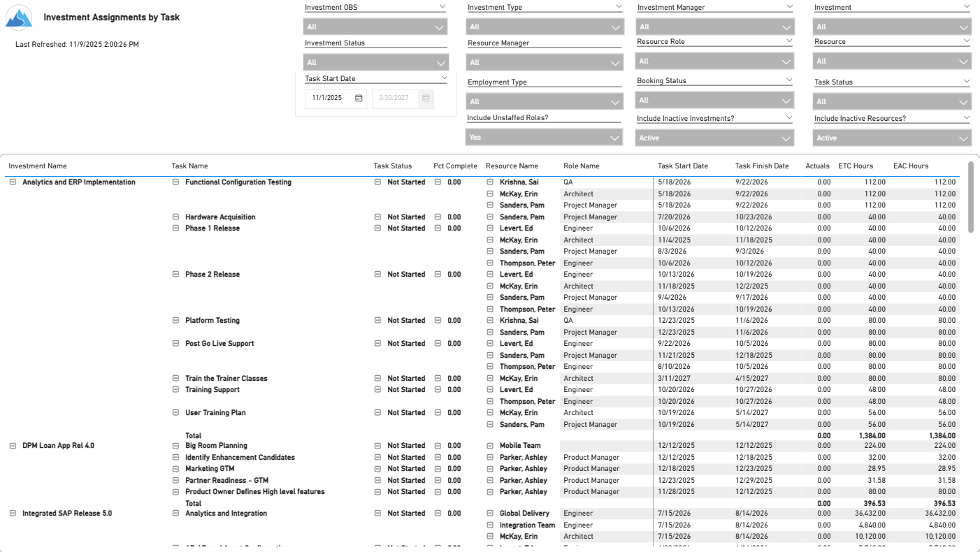Collapse the DPM Loan App Rel 4.0 investment
980x552 pixels.
(13, 446)
